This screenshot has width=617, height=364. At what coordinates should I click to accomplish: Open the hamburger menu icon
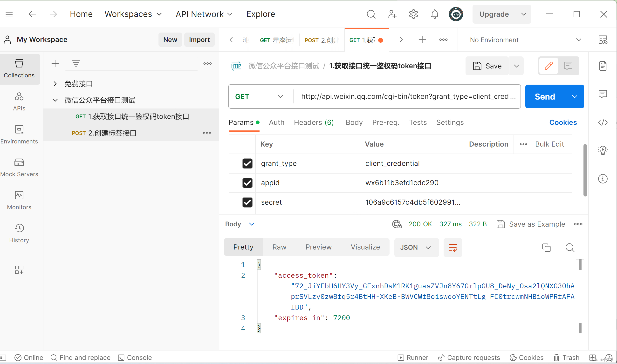[9, 14]
